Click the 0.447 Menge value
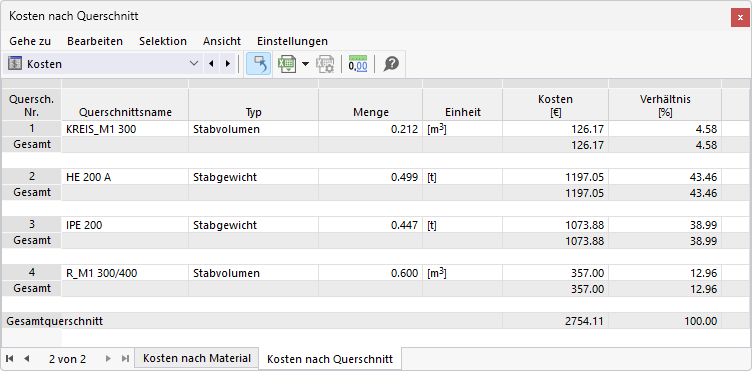The width and height of the screenshot is (752, 371). (x=371, y=225)
